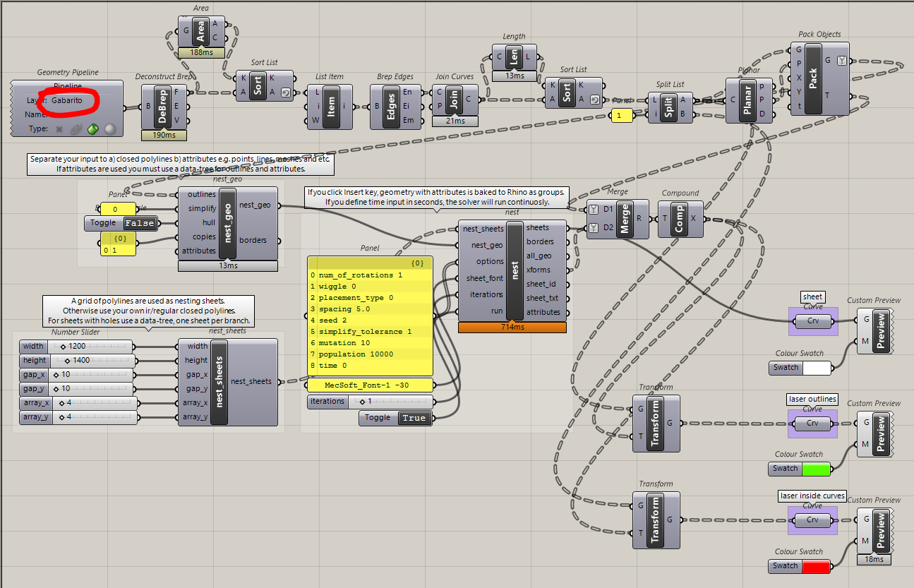Select the Sort component fed by Length
This screenshot has width=914, height=588.
pos(572,92)
